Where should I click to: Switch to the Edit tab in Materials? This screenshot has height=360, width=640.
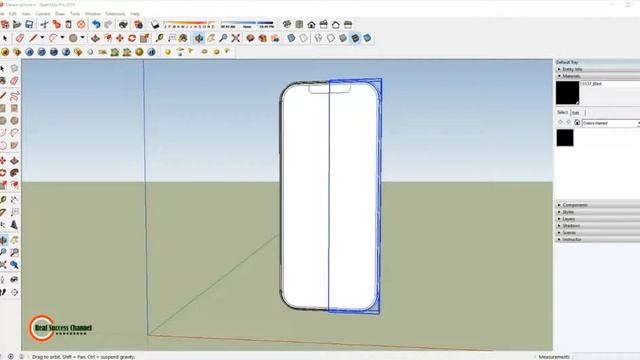(577, 113)
